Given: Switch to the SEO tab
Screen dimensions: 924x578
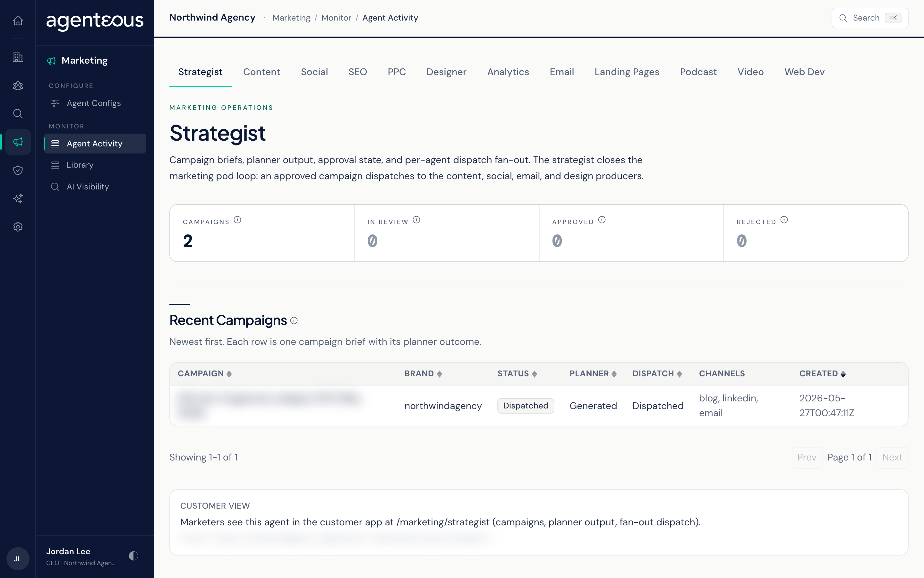Looking at the screenshot, I should pyautogui.click(x=358, y=72).
